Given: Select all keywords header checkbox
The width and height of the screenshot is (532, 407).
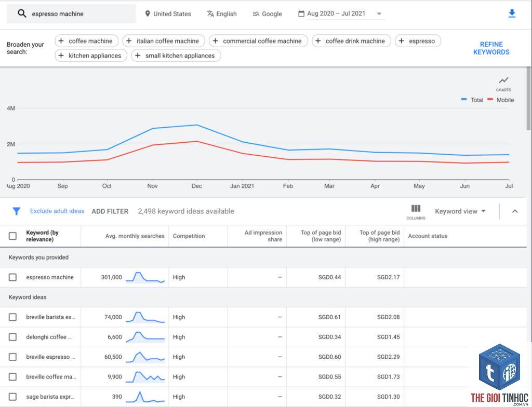Looking at the screenshot, I should (x=12, y=236).
